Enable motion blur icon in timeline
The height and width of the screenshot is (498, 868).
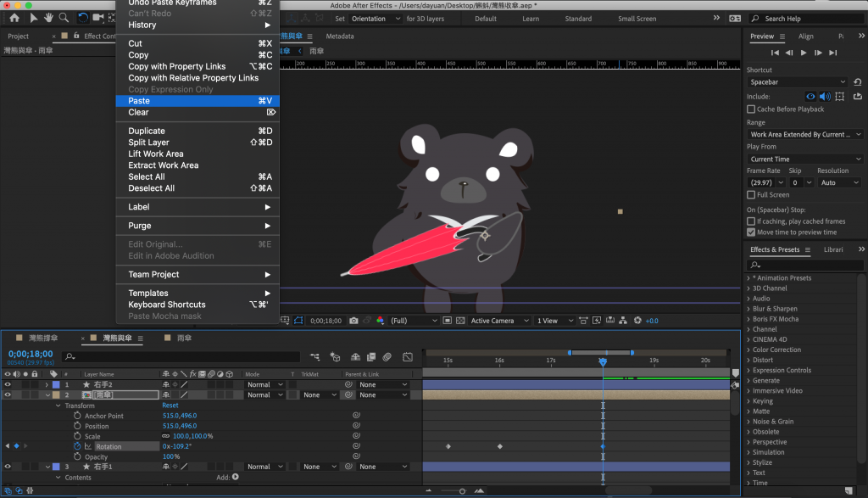pyautogui.click(x=387, y=357)
